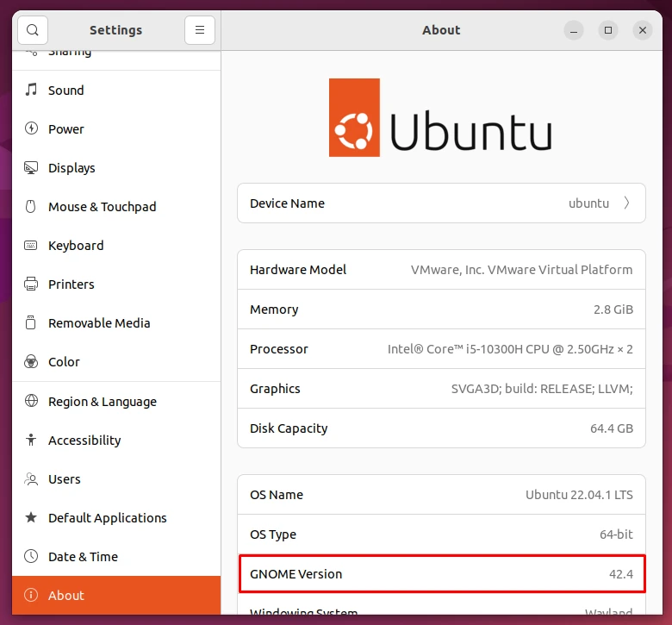
Task: Click the Color wheel icon
Action: click(x=31, y=361)
